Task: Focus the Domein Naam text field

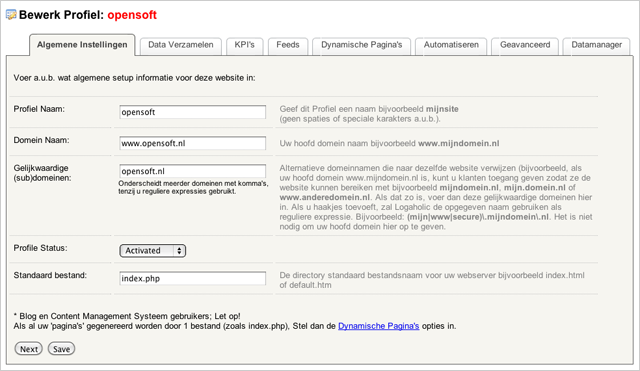Action: [x=193, y=143]
